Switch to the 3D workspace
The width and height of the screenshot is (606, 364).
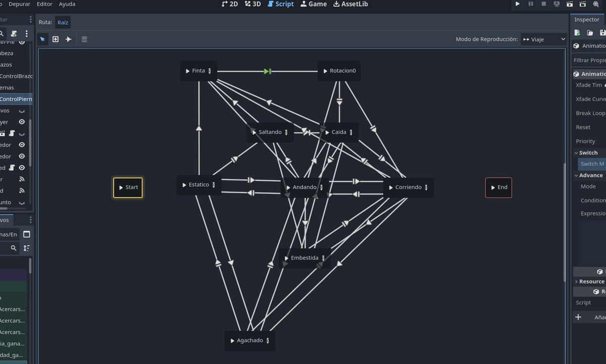[252, 4]
